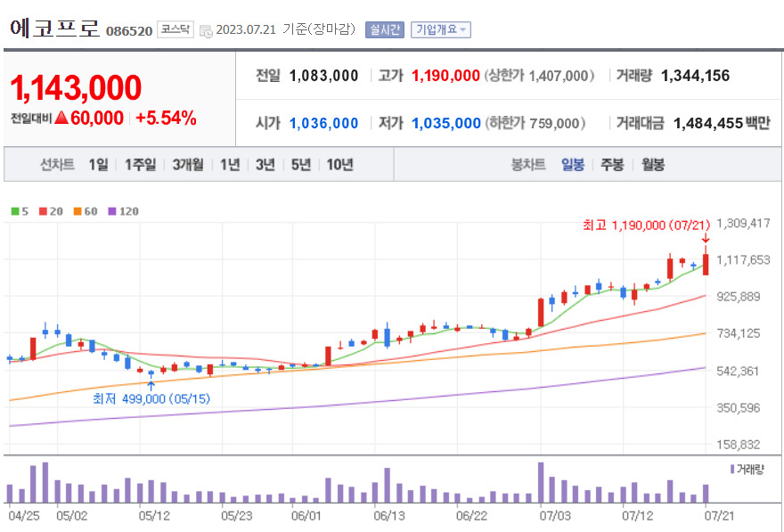Click the orange 60-day moving average swatch
The height and width of the screenshot is (532, 784).
[x=78, y=211]
